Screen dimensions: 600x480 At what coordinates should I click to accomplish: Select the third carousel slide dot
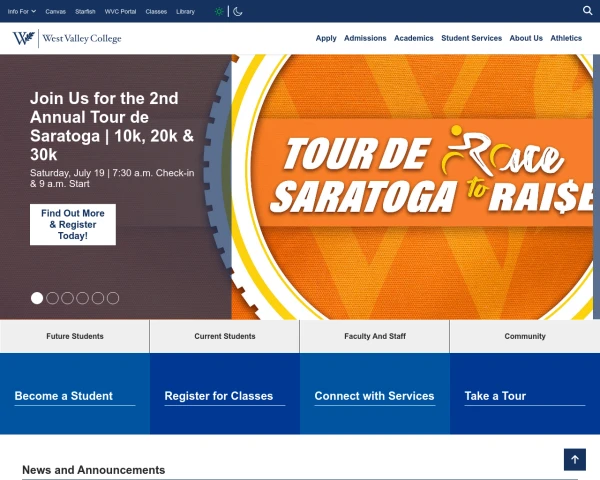coord(67,298)
